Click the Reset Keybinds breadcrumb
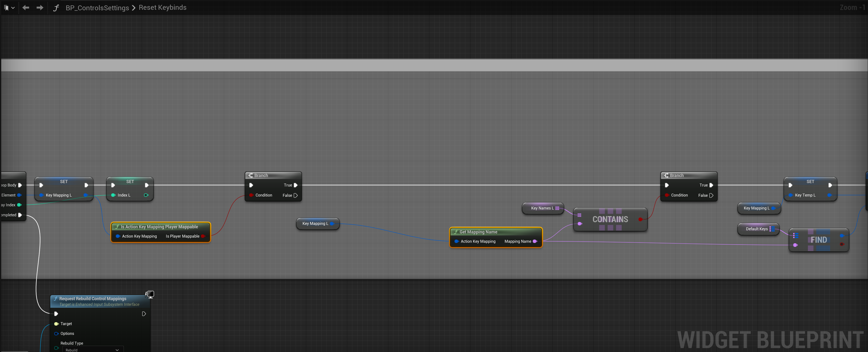The height and width of the screenshot is (352, 868). [163, 7]
